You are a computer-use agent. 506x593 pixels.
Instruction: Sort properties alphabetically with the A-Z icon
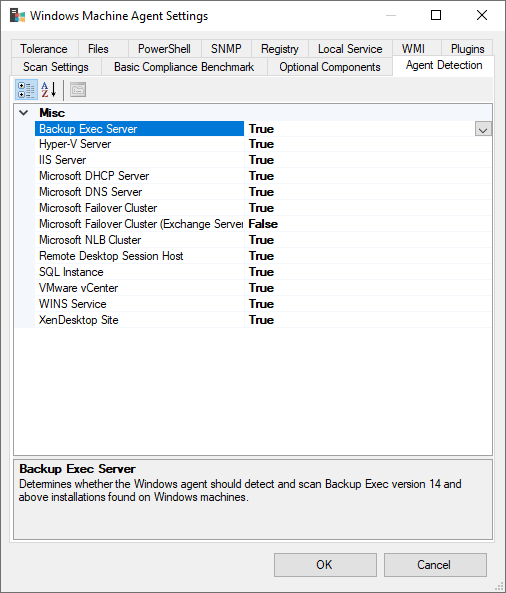(x=49, y=90)
